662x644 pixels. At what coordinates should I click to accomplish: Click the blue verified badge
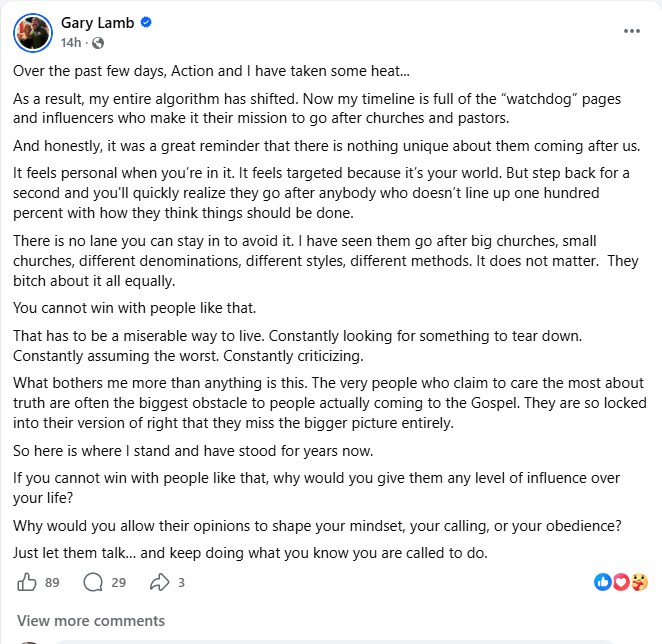pos(147,23)
